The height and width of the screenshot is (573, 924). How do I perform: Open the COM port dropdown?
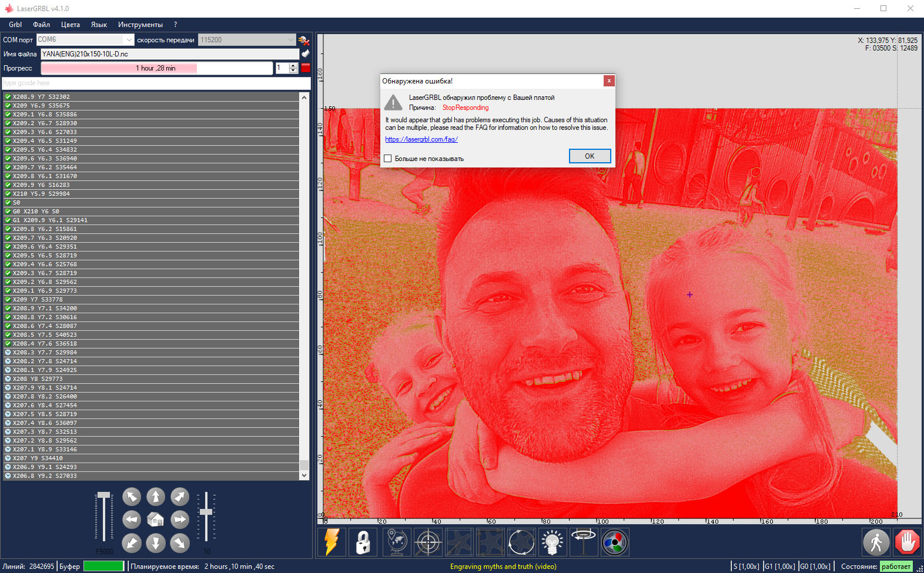click(129, 40)
